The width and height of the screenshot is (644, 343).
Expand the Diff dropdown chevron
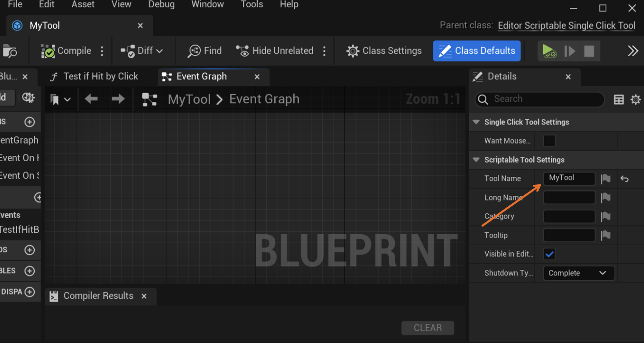click(160, 51)
